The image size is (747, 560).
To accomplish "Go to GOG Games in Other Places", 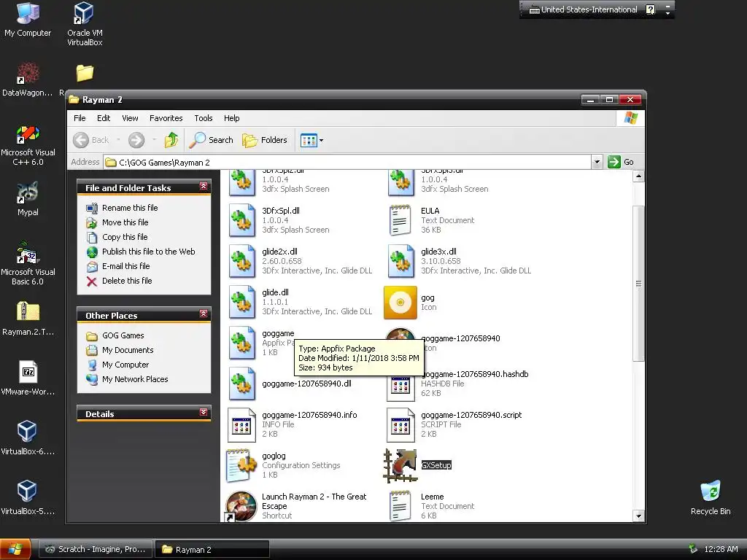I will [123, 335].
